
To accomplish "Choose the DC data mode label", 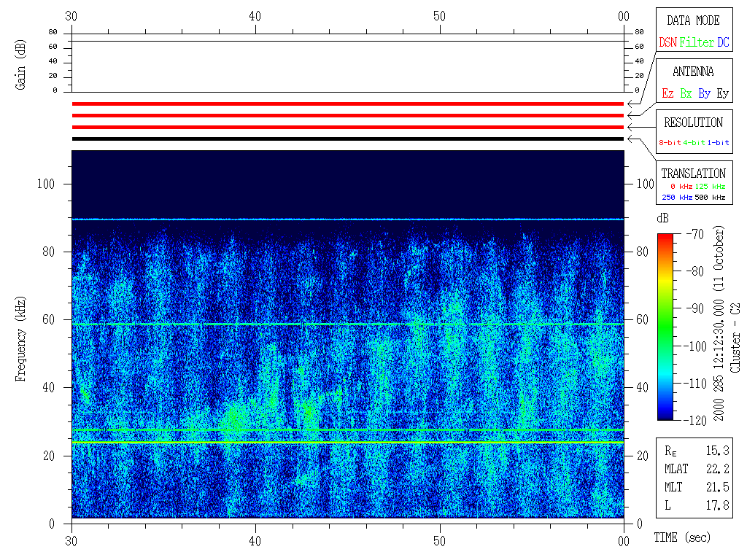I will coord(723,42).
